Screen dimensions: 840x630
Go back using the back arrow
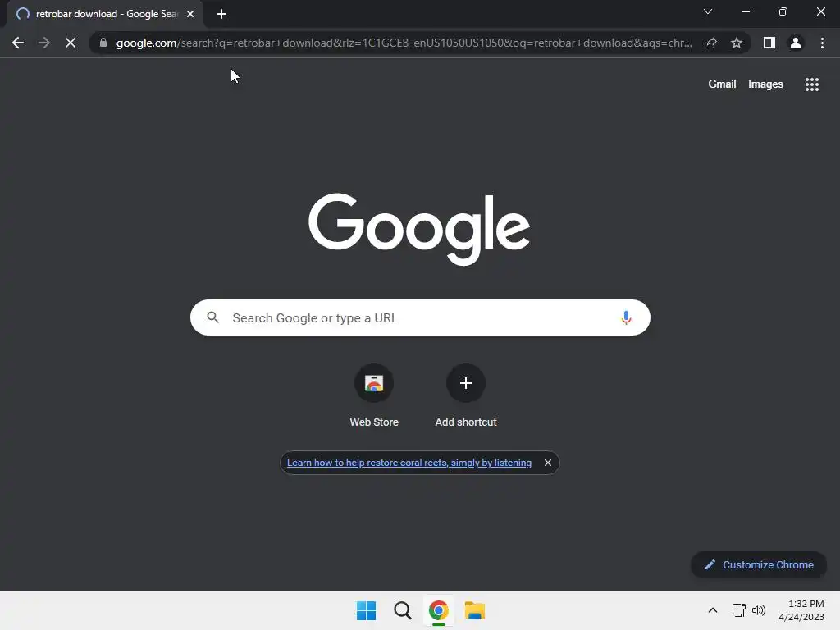pyautogui.click(x=18, y=43)
